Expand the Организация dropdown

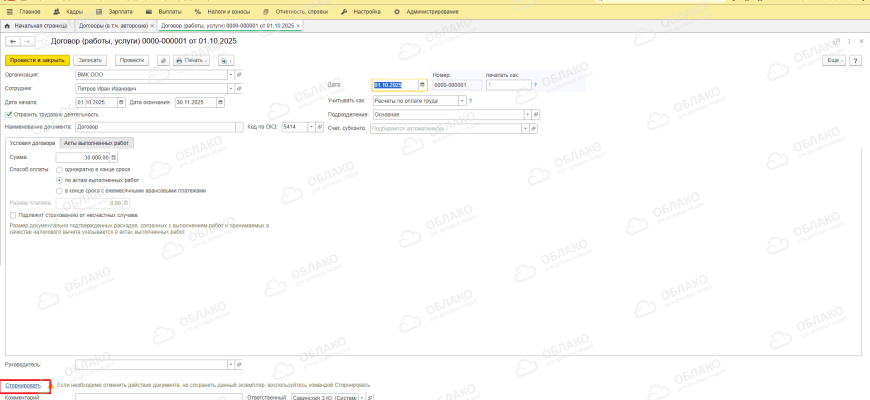(230, 74)
